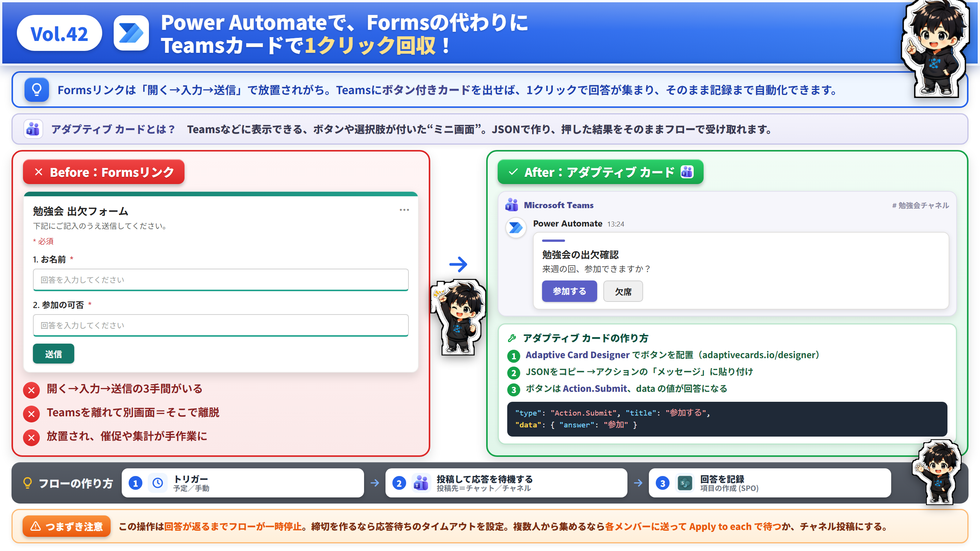Click the number 3 circle in 回答を記録 step
The width and height of the screenshot is (980, 551).
click(663, 483)
